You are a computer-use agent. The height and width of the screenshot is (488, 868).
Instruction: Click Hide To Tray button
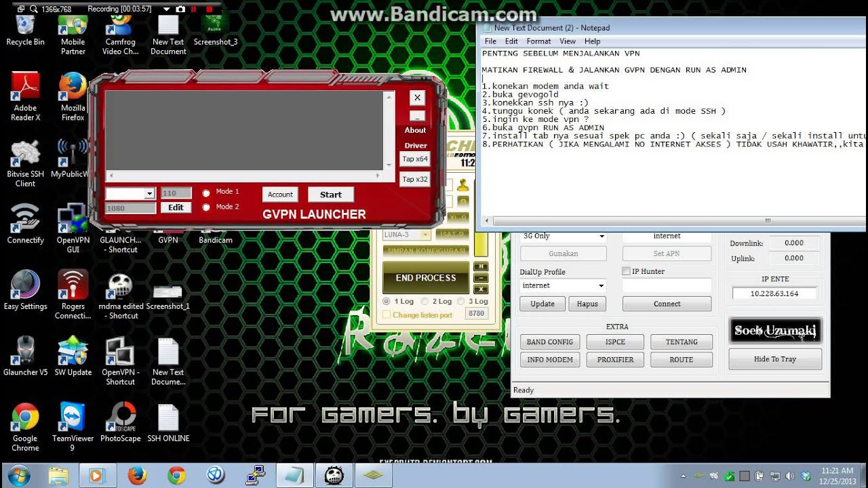[775, 359]
